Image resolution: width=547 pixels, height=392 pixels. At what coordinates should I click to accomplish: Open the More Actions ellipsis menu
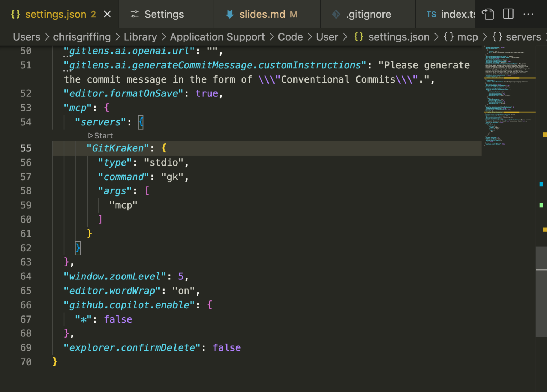tap(528, 14)
